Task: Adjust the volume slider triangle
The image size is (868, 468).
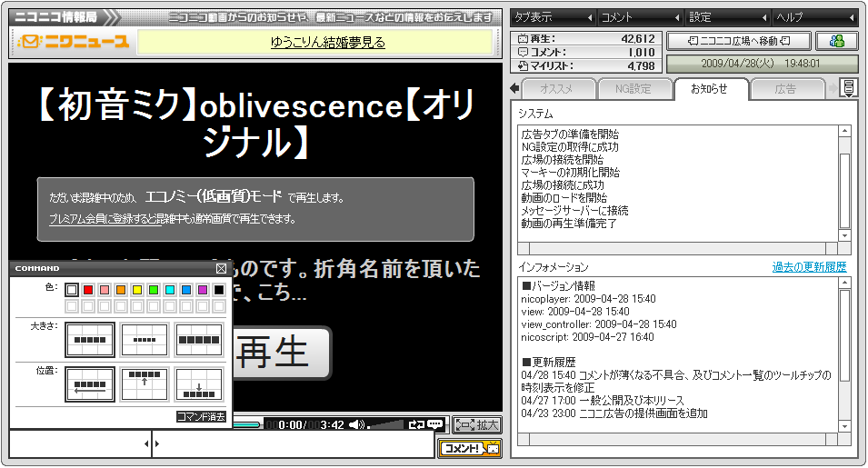Action: 386,425
